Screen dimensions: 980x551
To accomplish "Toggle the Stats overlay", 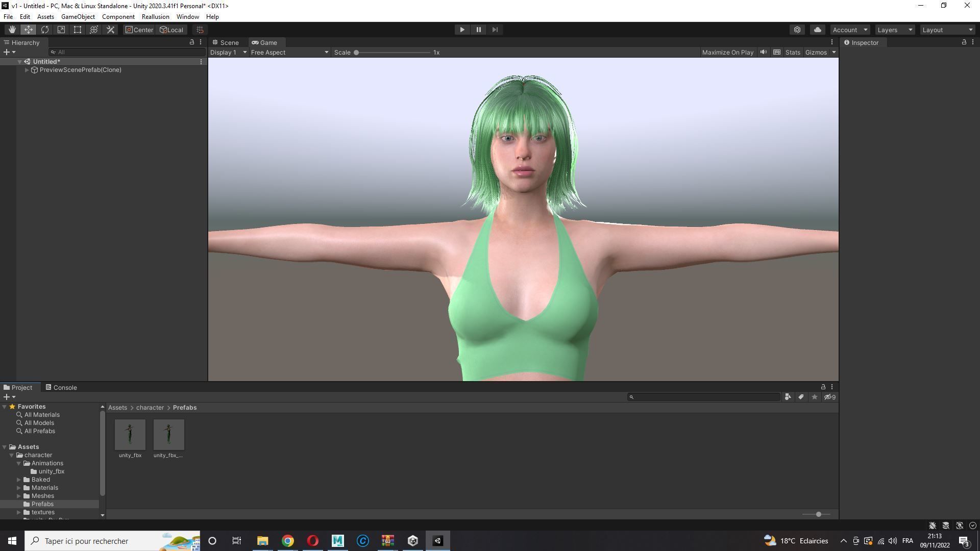I will pyautogui.click(x=792, y=52).
